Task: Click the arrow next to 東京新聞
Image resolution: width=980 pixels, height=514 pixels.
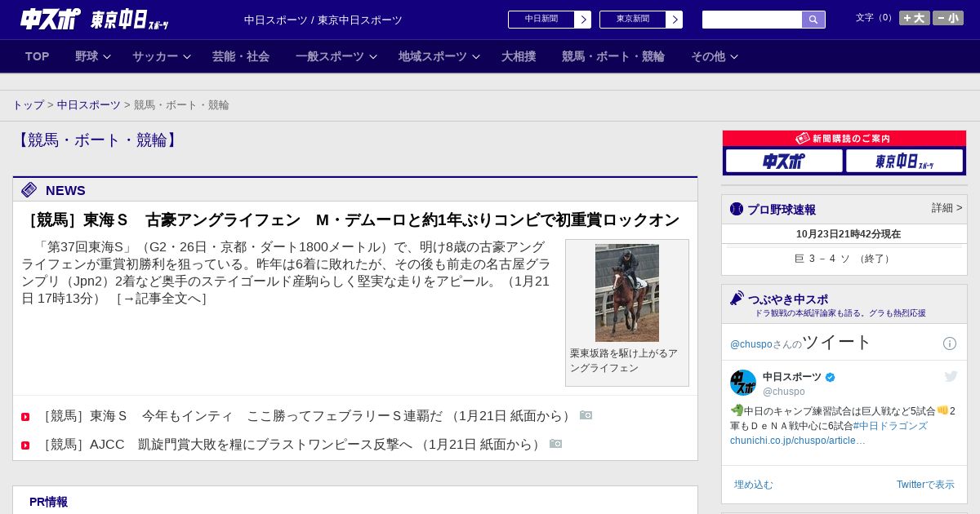Action: tap(674, 20)
